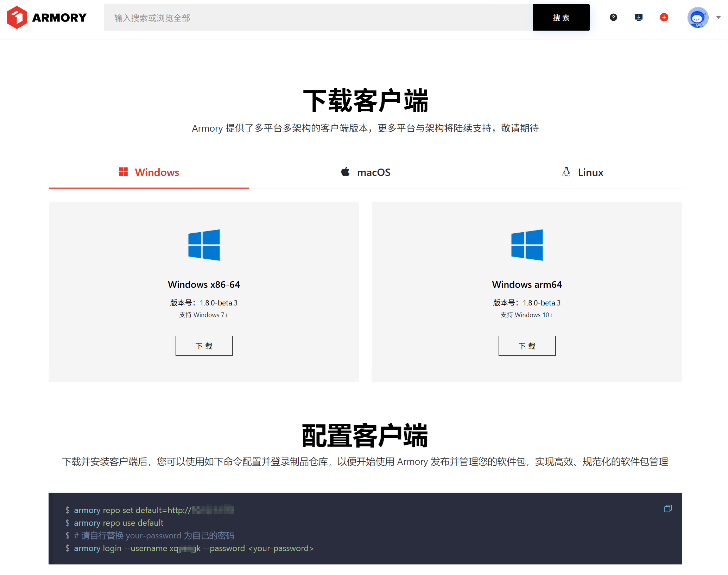Click the red Windows icon in tab

(x=123, y=172)
